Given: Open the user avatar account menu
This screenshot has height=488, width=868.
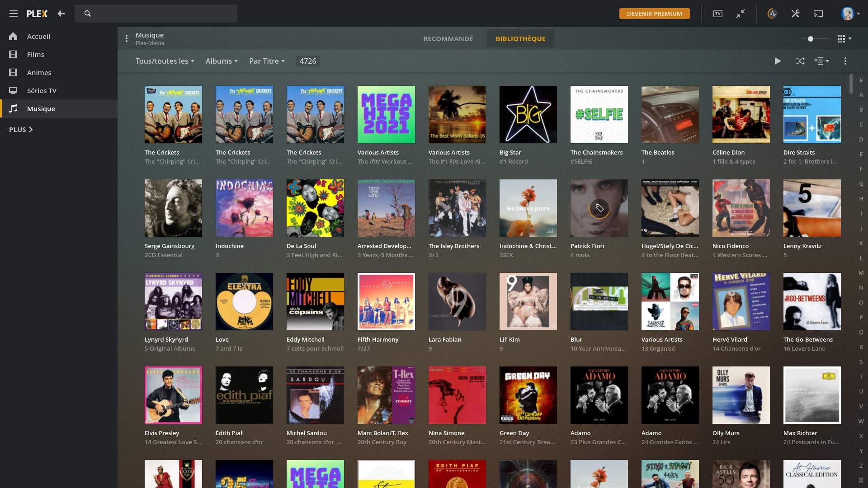Looking at the screenshot, I should [x=850, y=14].
